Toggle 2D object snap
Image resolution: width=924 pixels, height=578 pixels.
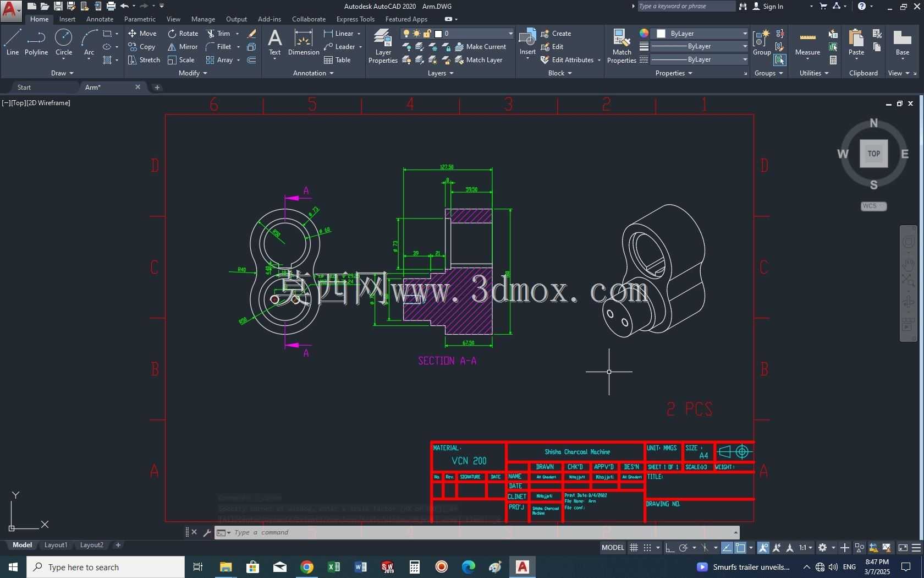point(740,548)
